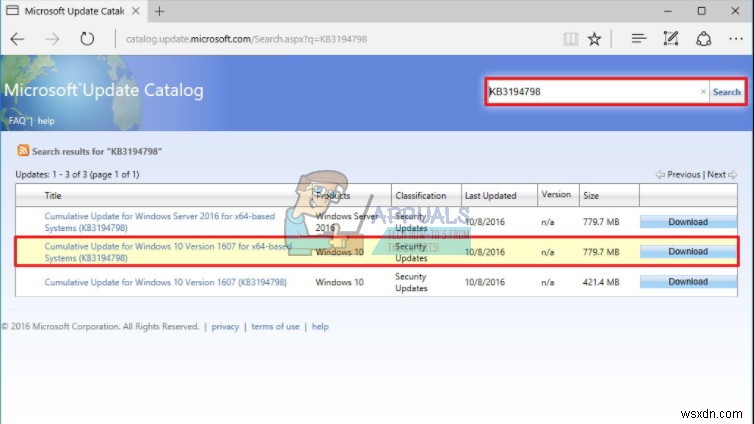Download the Windows Server 2016 update
754x424 pixels.
pos(688,222)
